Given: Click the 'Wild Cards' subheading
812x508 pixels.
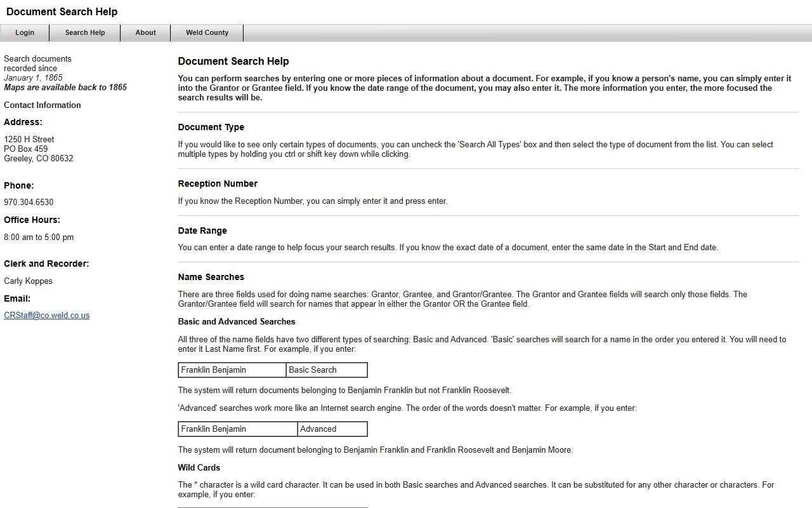Looking at the screenshot, I should click(x=199, y=468).
